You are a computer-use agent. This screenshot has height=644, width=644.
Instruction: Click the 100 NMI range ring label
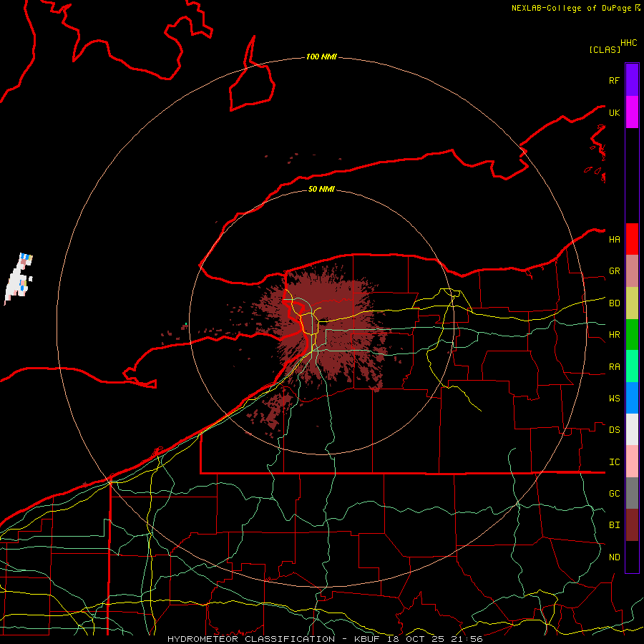click(x=321, y=57)
